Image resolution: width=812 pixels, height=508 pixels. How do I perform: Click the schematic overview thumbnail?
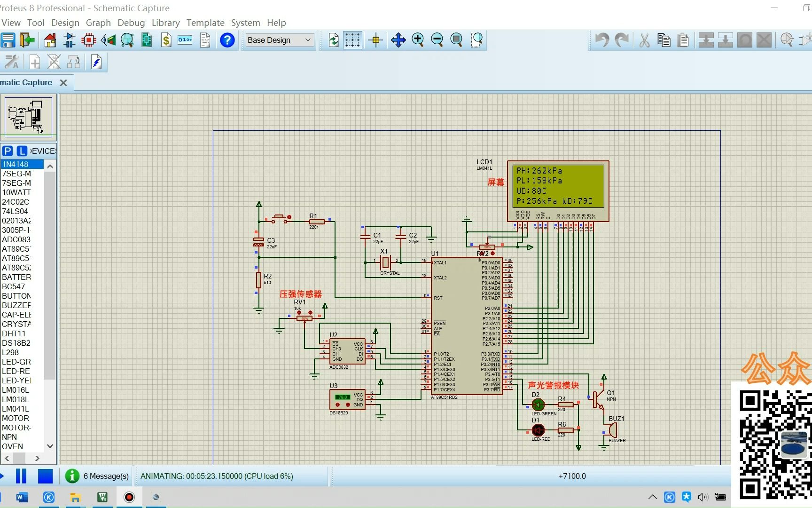pos(29,116)
